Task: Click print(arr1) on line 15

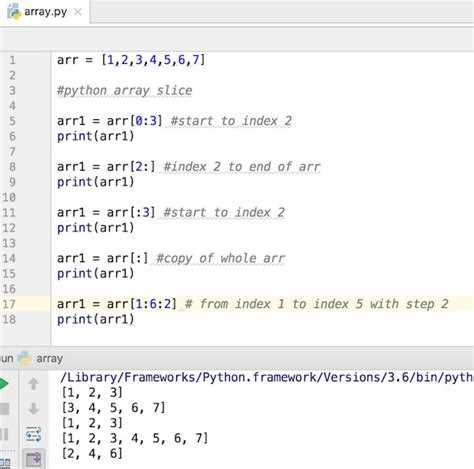Action: [x=96, y=274]
